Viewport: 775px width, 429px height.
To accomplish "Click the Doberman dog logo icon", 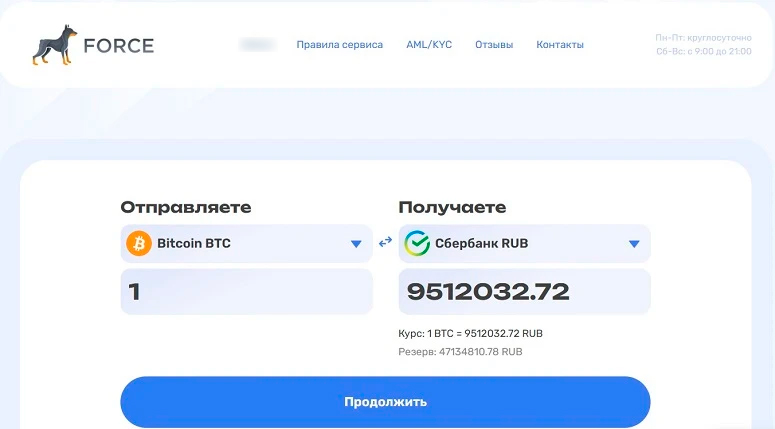I will click(53, 45).
